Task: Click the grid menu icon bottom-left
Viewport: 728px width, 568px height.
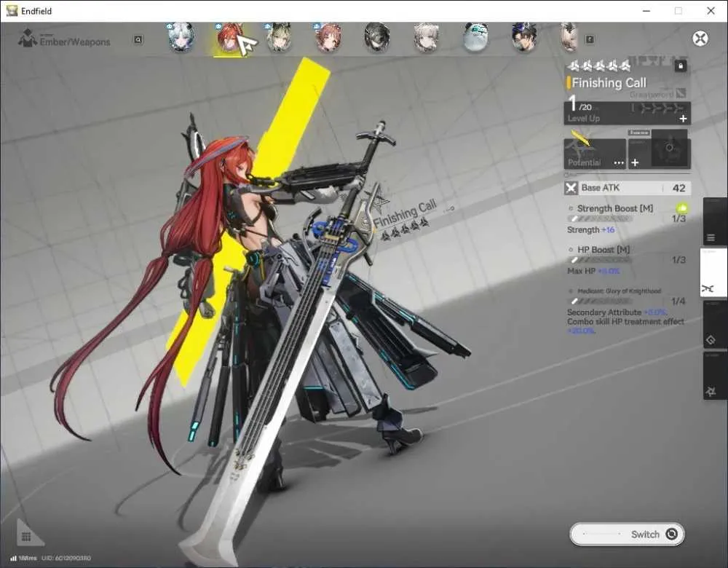Action: [26, 537]
